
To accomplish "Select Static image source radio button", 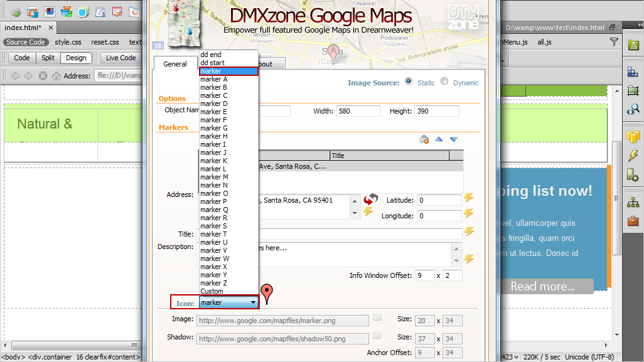I will [409, 82].
